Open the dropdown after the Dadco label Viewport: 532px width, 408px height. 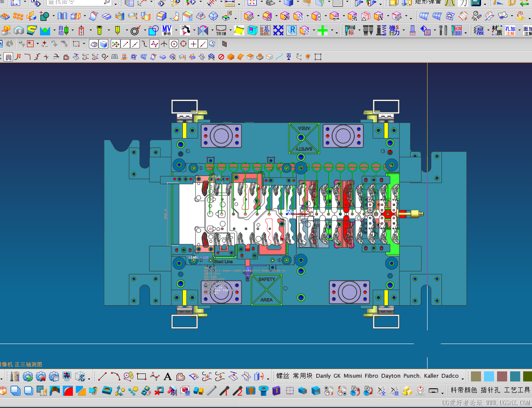(x=462, y=378)
